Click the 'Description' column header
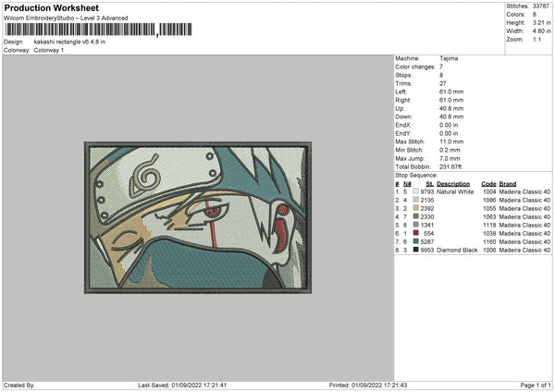This screenshot has height=392, width=555. point(453,184)
